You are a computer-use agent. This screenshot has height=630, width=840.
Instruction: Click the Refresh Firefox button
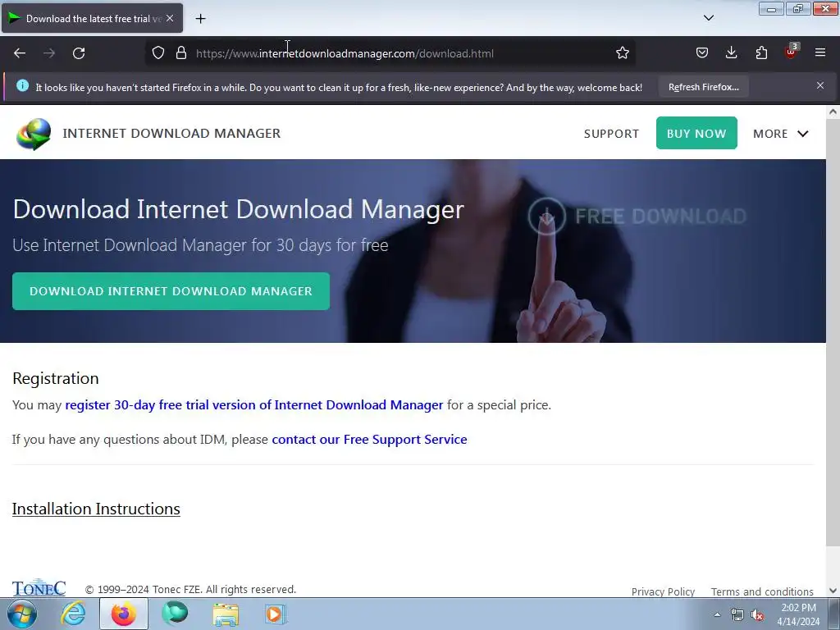[x=703, y=87]
